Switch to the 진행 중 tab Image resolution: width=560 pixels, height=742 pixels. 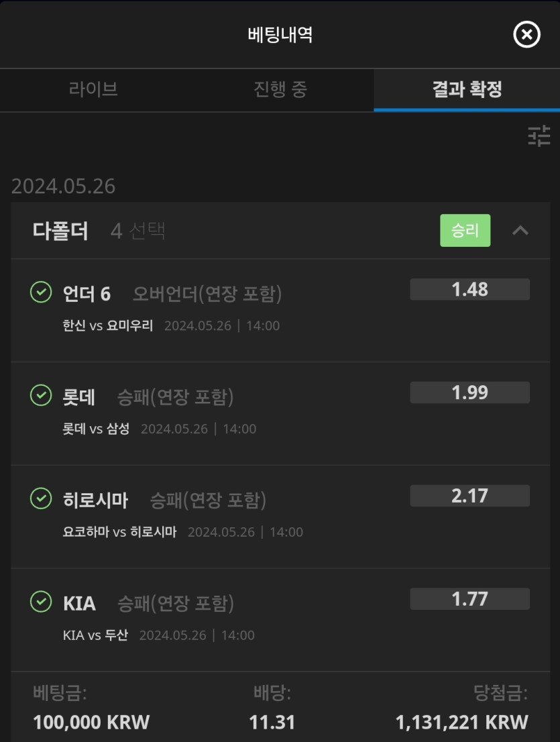[280, 90]
